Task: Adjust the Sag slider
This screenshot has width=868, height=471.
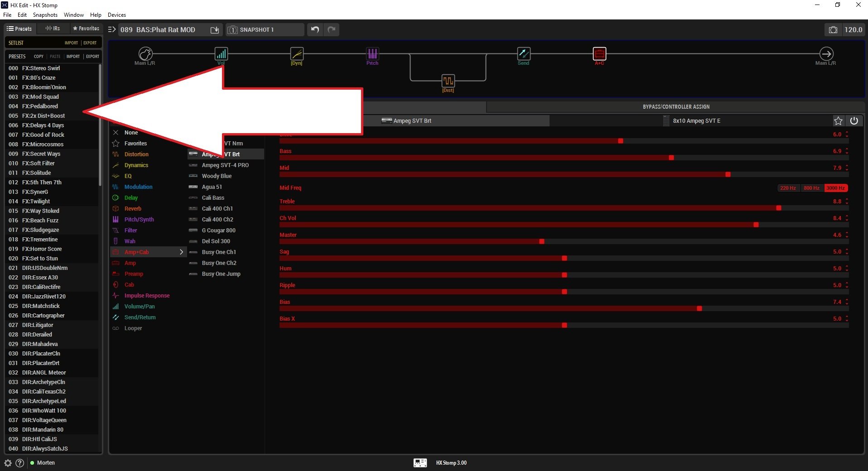Action: point(564,259)
